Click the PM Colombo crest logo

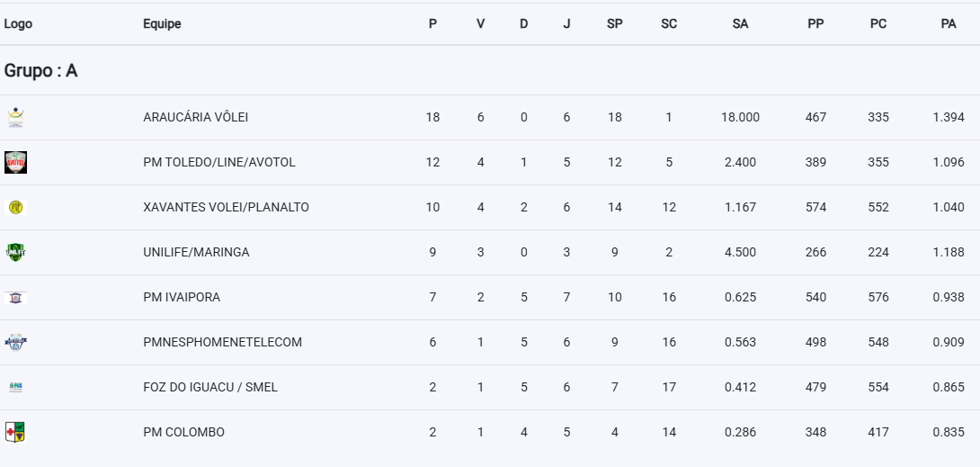point(14,433)
